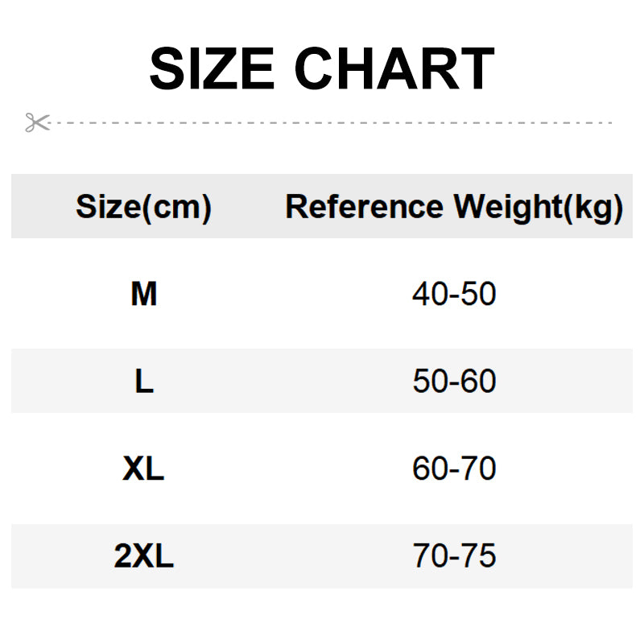Click the scissors icon

[37, 123]
